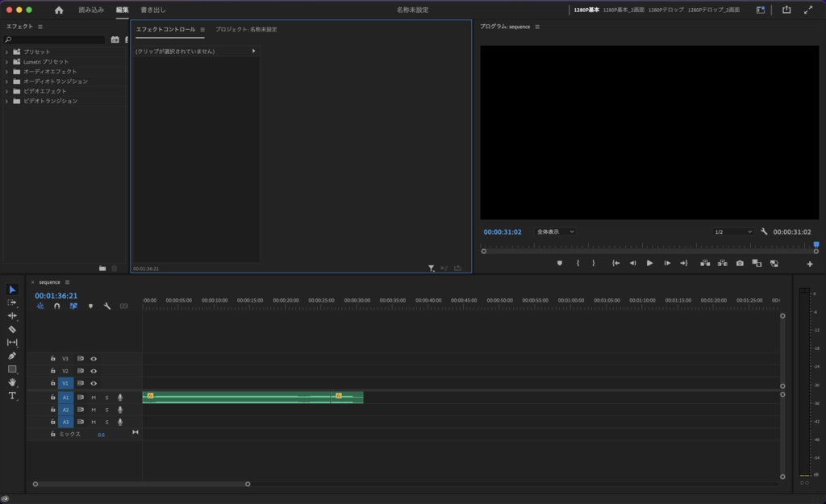Toggle V3 track output eye

[94, 359]
